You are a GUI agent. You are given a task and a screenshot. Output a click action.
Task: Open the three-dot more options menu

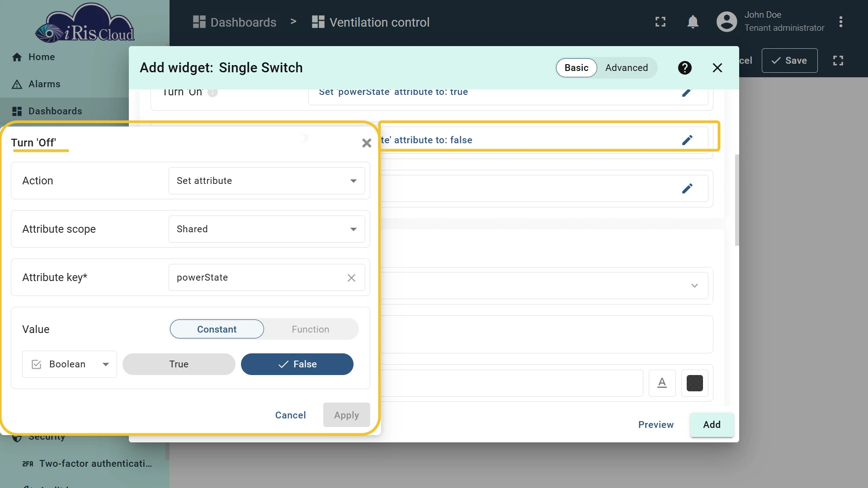(x=840, y=22)
